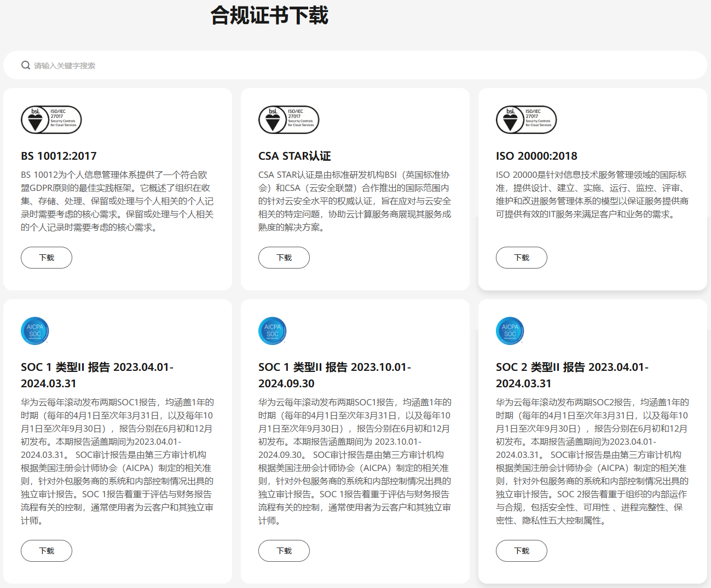
Task: Download the CSA STAR认证 certificate
Action: pos(284,258)
